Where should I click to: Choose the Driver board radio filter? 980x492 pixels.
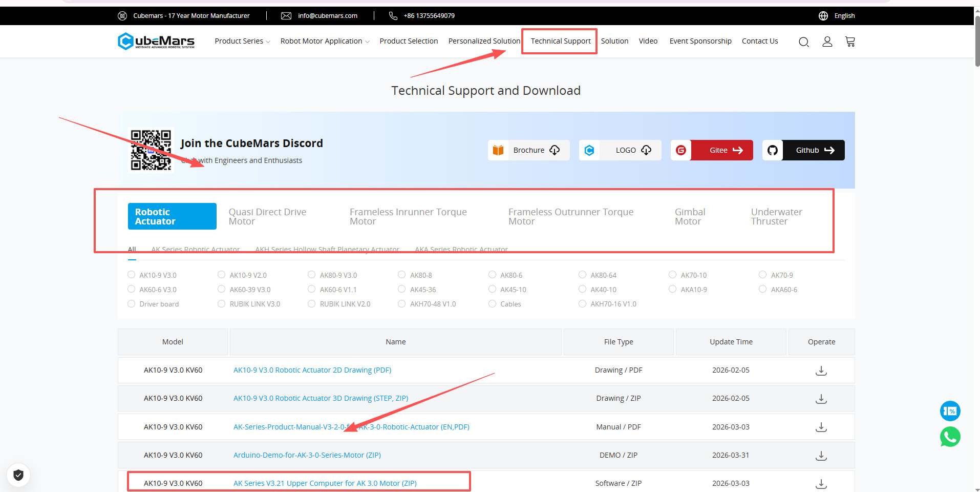click(x=132, y=303)
